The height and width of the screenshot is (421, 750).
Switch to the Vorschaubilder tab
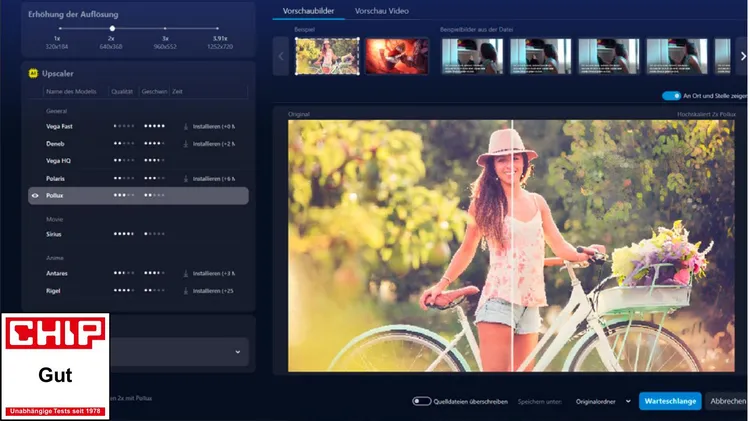(309, 11)
